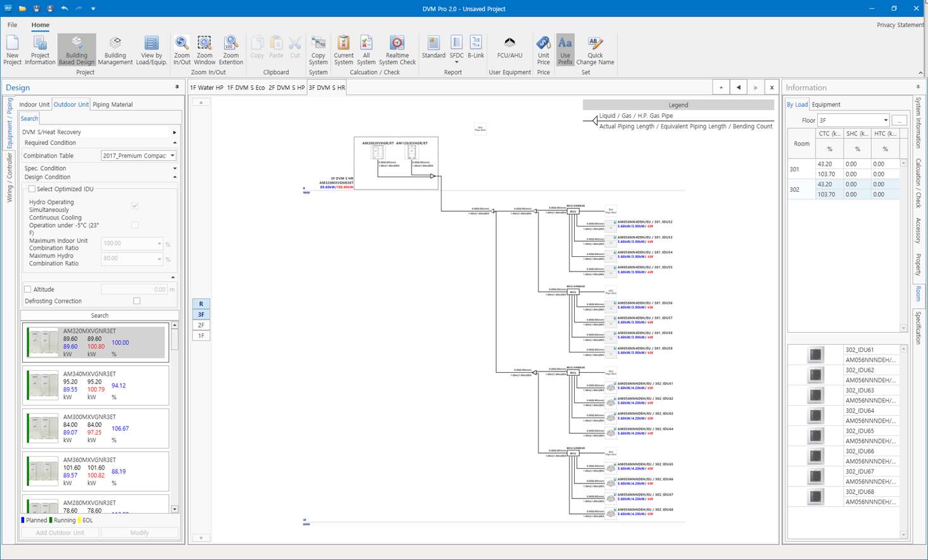Click the Zoom Extention tool
The height and width of the screenshot is (560, 928).
[231, 50]
